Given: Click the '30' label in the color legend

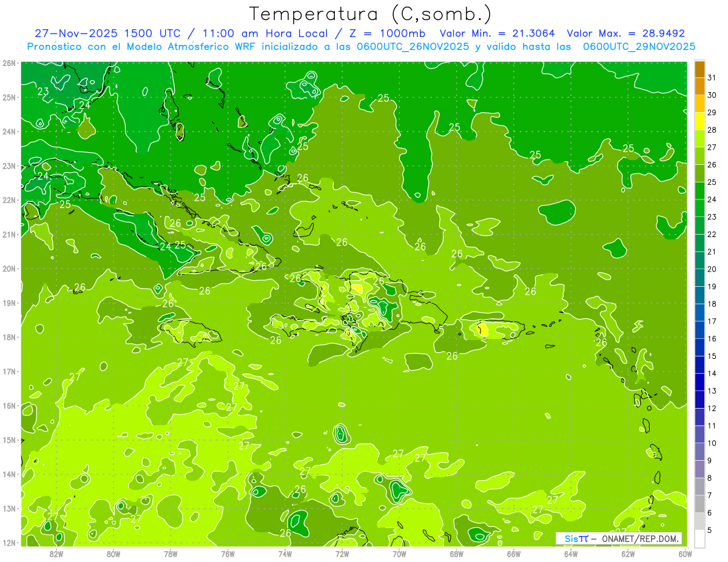Looking at the screenshot, I should pos(712,95).
